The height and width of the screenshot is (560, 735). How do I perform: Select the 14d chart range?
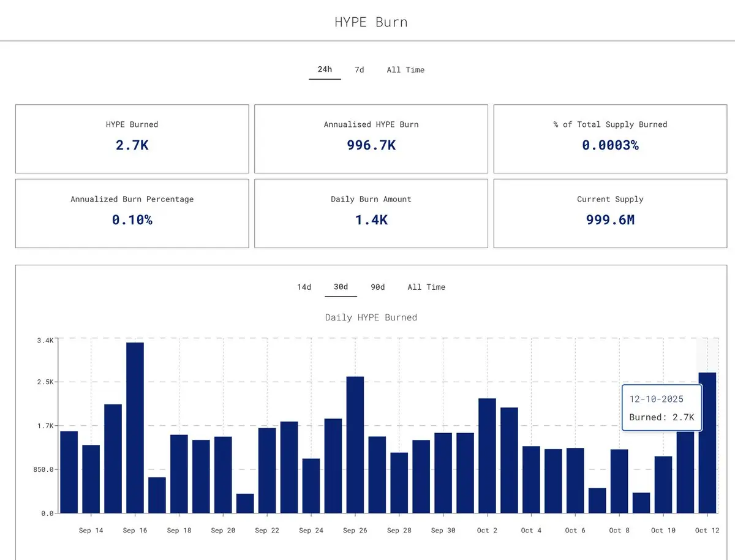click(304, 287)
